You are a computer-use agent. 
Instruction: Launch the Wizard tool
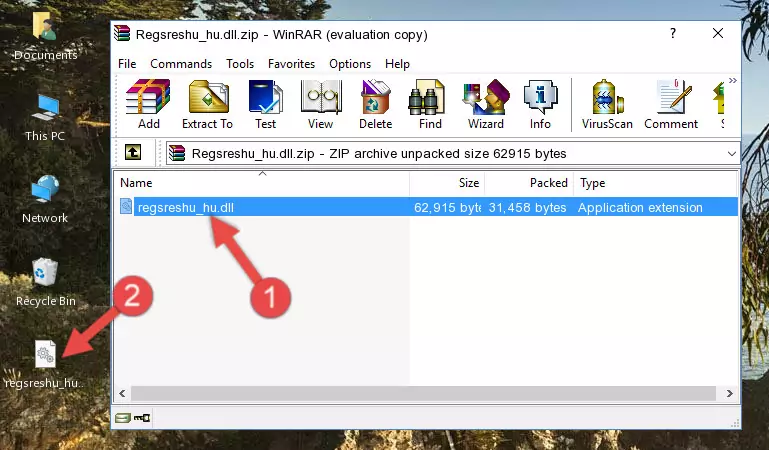tap(486, 104)
